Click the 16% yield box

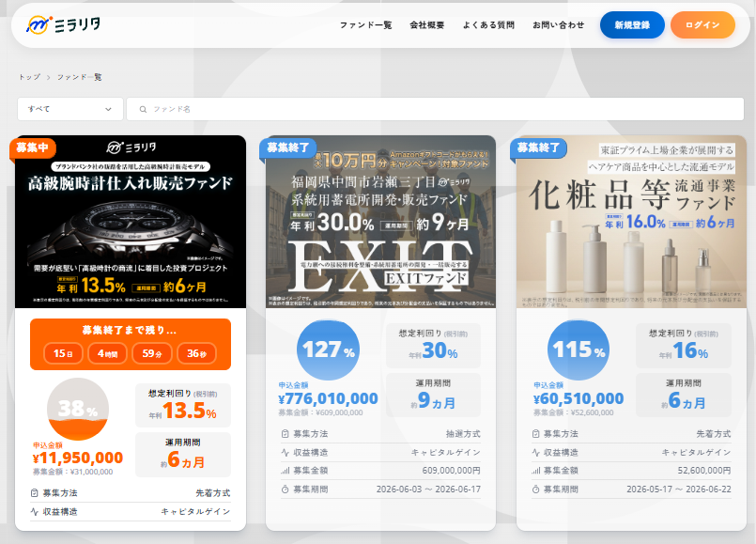[x=683, y=346]
